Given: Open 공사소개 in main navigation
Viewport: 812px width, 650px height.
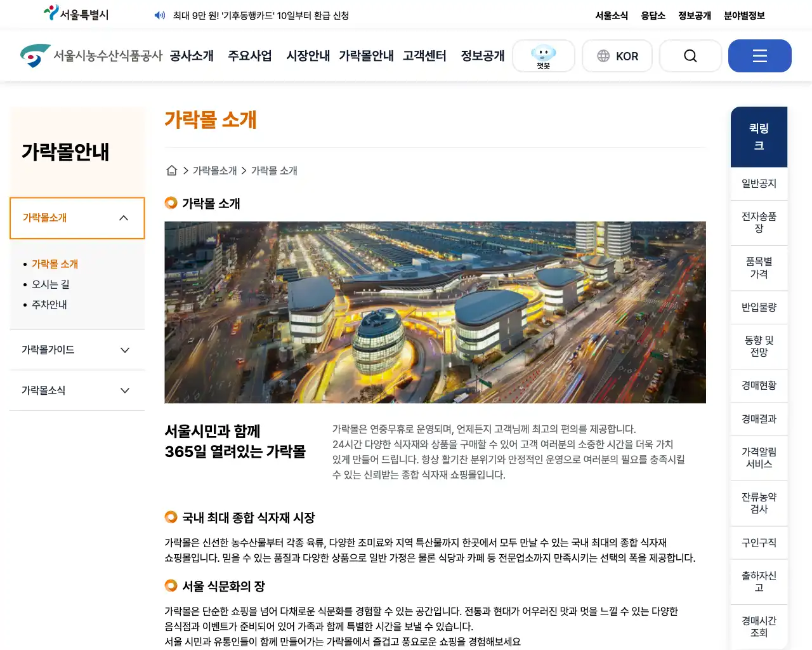Looking at the screenshot, I should (192, 56).
